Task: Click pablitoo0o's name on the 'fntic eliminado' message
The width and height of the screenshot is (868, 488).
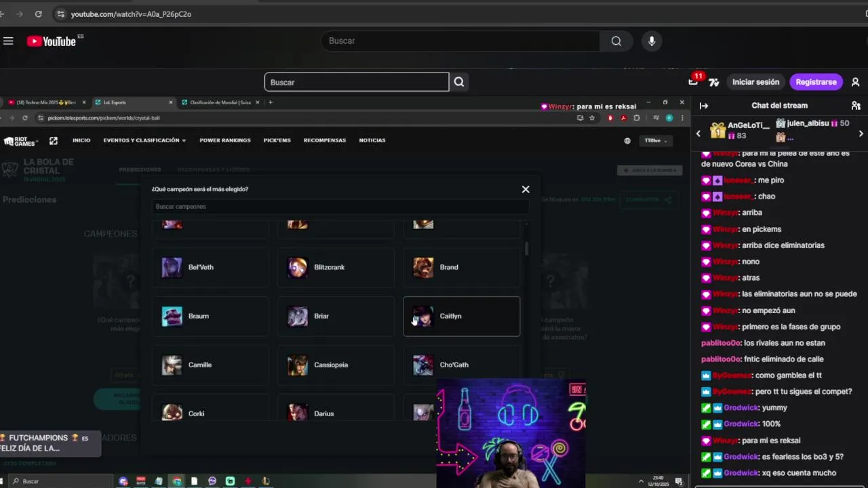Action: click(x=721, y=359)
